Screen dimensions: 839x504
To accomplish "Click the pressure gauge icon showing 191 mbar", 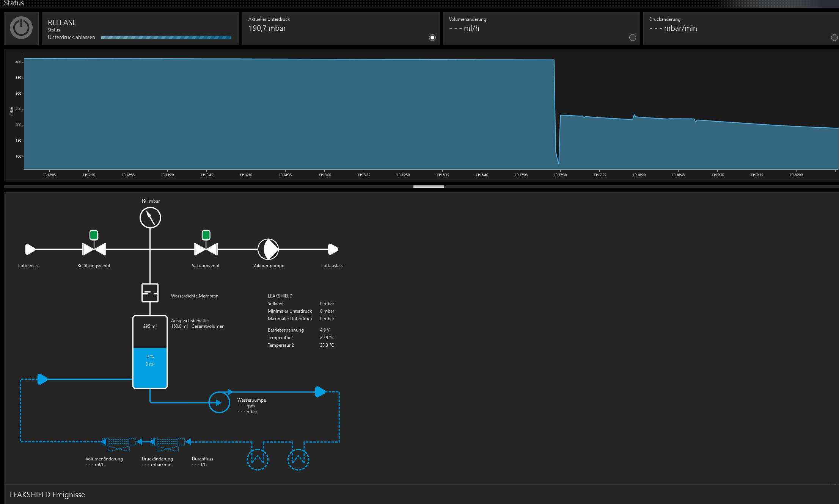I will click(150, 218).
